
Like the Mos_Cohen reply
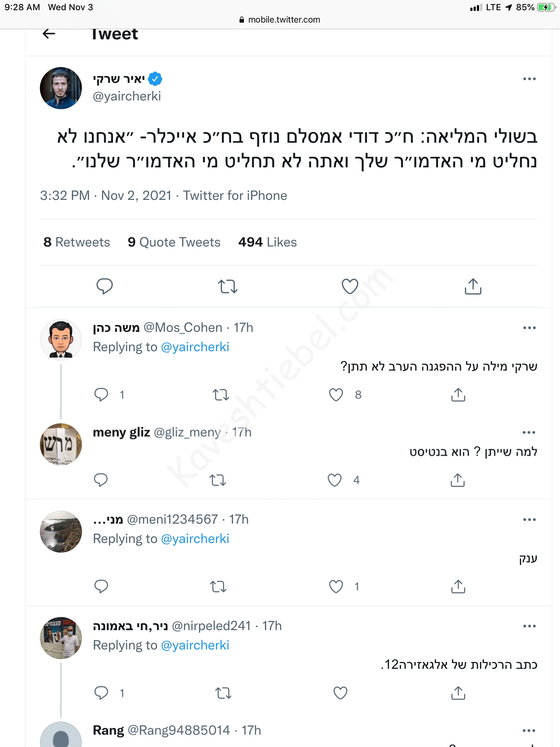[336, 395]
